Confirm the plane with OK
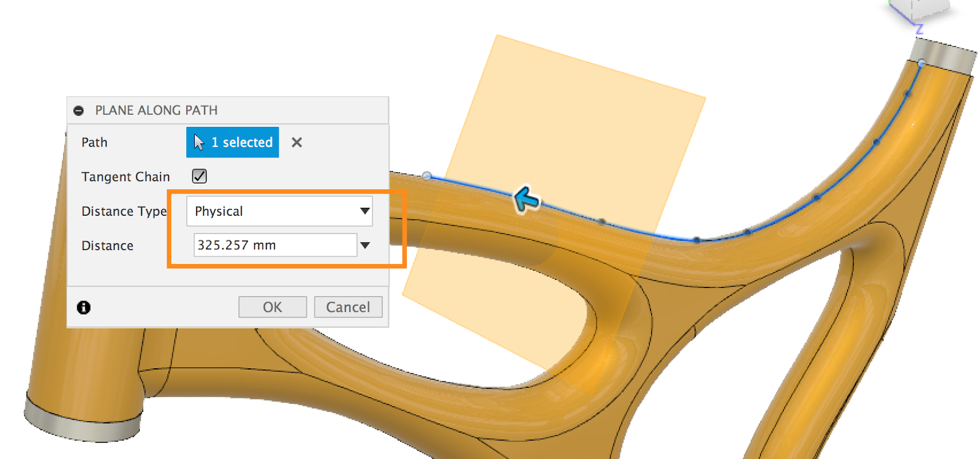This screenshot has width=980, height=459. click(x=273, y=307)
